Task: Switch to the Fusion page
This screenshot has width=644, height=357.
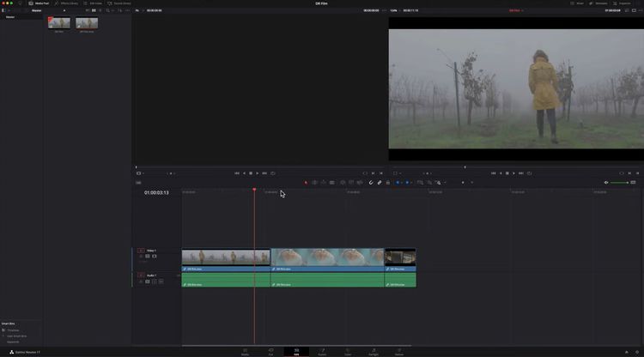Action: point(322,352)
